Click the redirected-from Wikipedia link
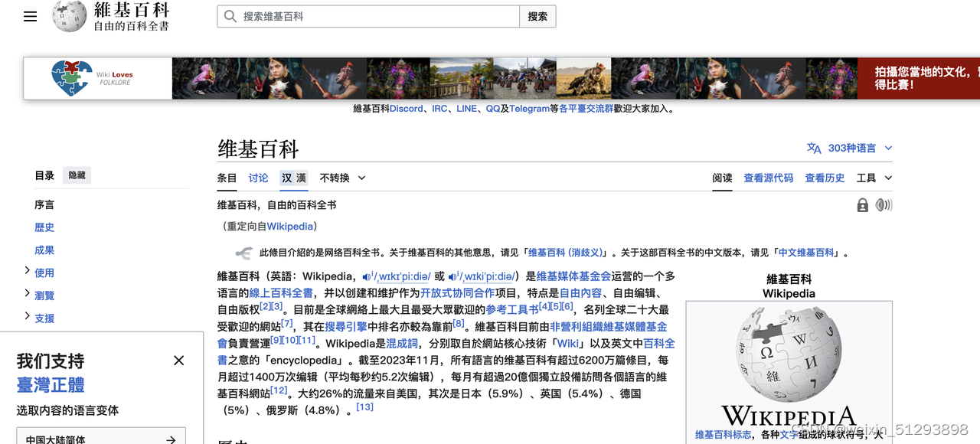This screenshot has width=980, height=444. [x=289, y=227]
